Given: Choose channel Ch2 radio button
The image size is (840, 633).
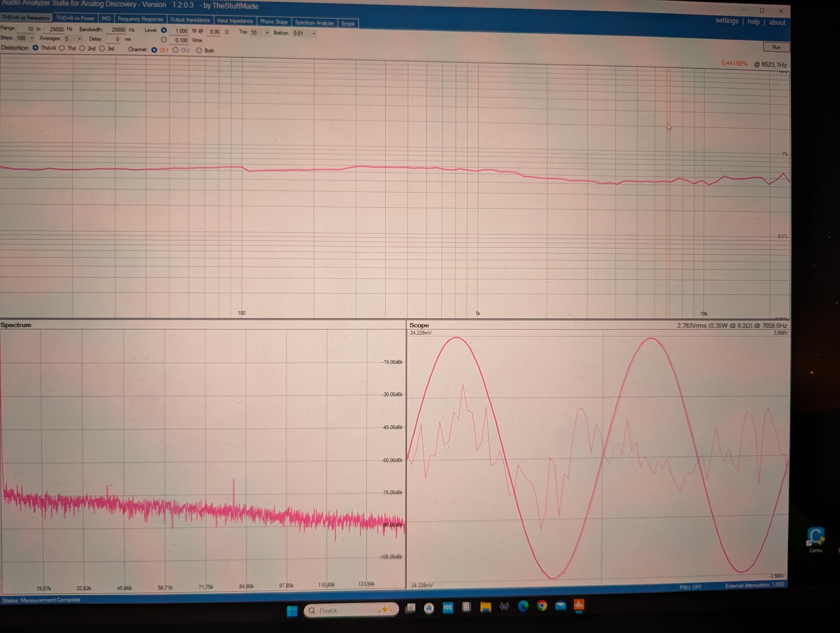Looking at the screenshot, I should pyautogui.click(x=175, y=50).
